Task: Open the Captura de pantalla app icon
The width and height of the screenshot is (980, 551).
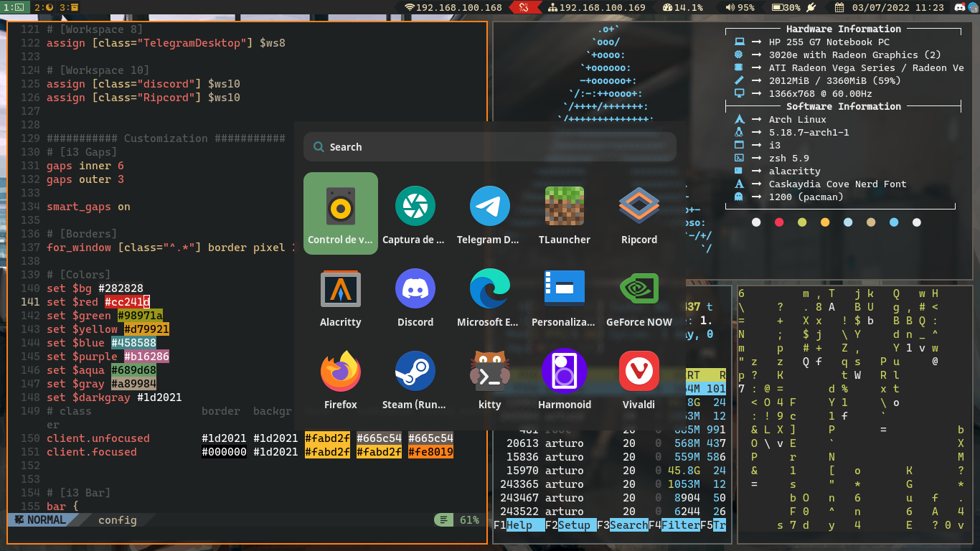Action: (x=415, y=213)
